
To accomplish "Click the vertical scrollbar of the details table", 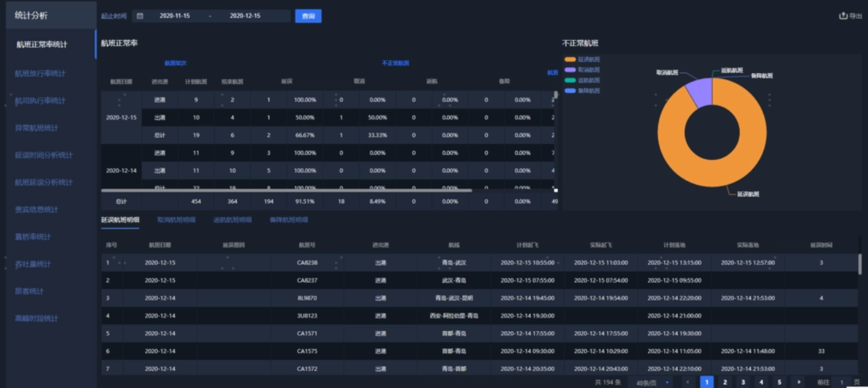I will 860,264.
